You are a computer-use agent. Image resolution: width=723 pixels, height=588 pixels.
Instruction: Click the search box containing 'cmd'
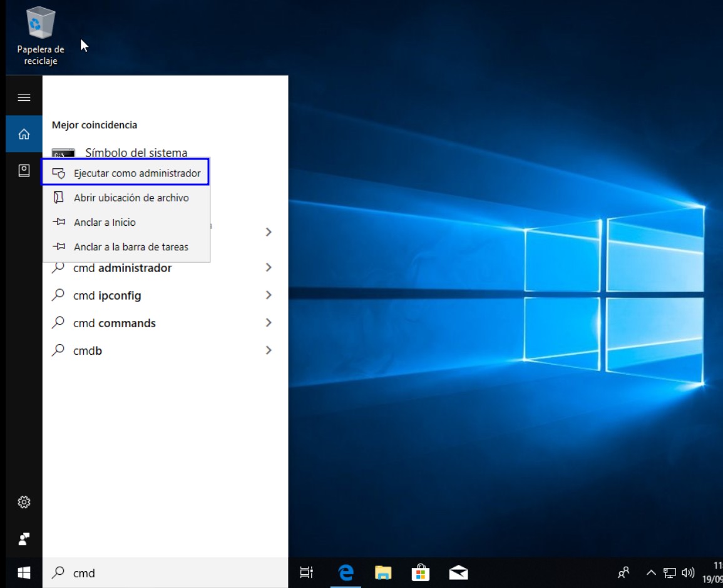pos(165,573)
